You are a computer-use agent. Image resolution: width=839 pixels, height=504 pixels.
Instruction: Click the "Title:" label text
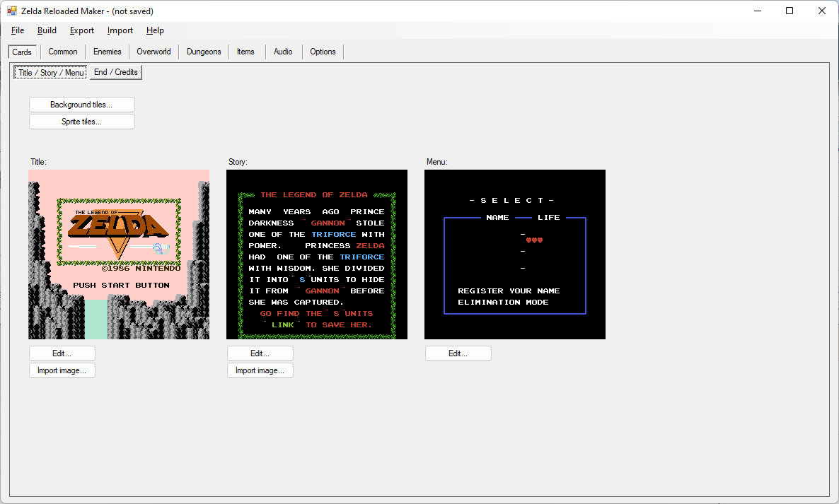(x=38, y=162)
